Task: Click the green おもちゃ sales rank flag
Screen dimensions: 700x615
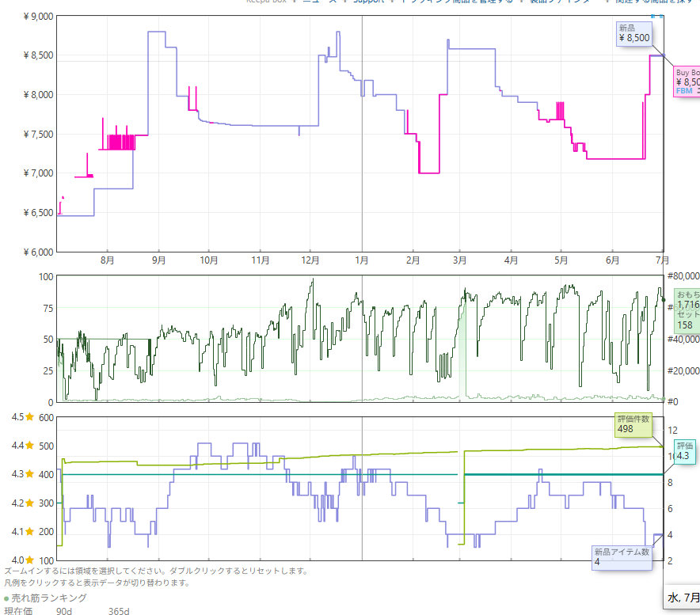Action: click(x=687, y=310)
